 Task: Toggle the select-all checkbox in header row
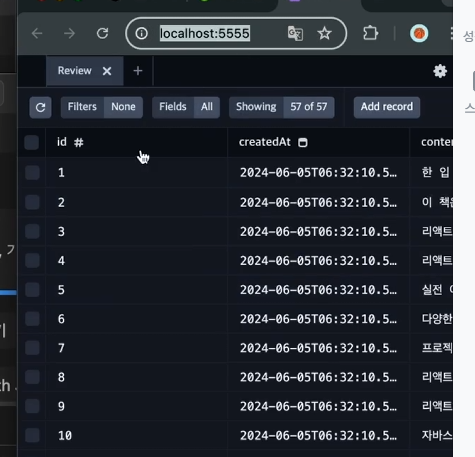[x=32, y=143]
